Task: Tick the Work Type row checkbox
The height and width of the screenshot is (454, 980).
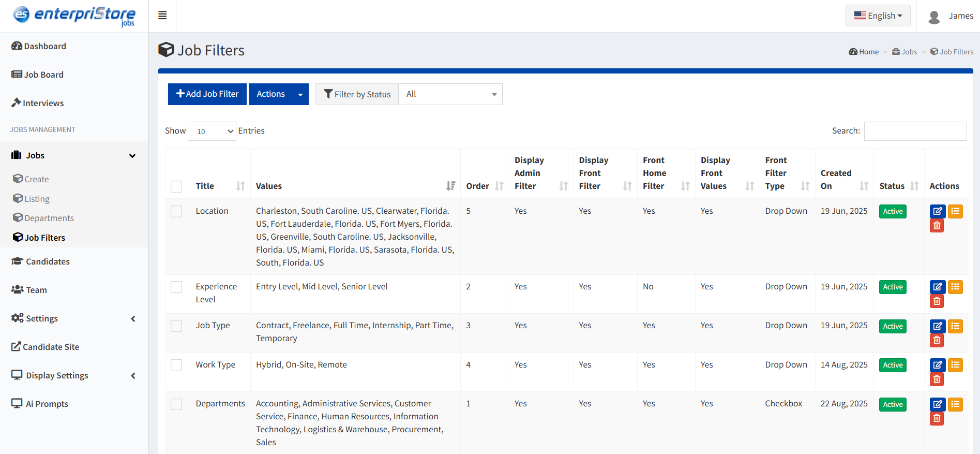Action: (x=176, y=365)
